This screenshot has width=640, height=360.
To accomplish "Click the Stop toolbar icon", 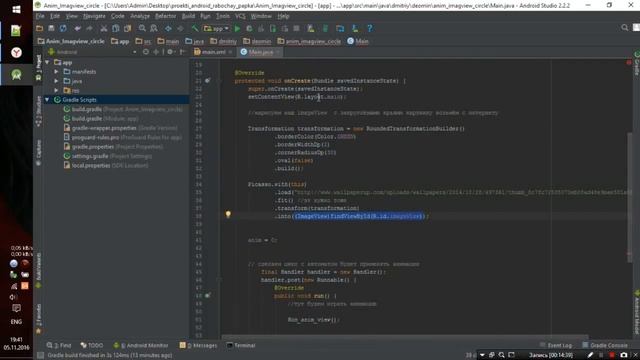I will pos(296,29).
